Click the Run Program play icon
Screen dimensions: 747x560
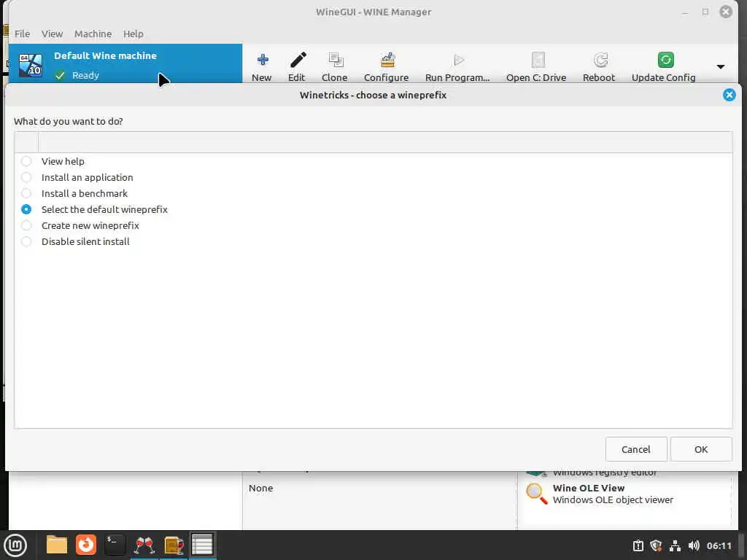click(458, 60)
